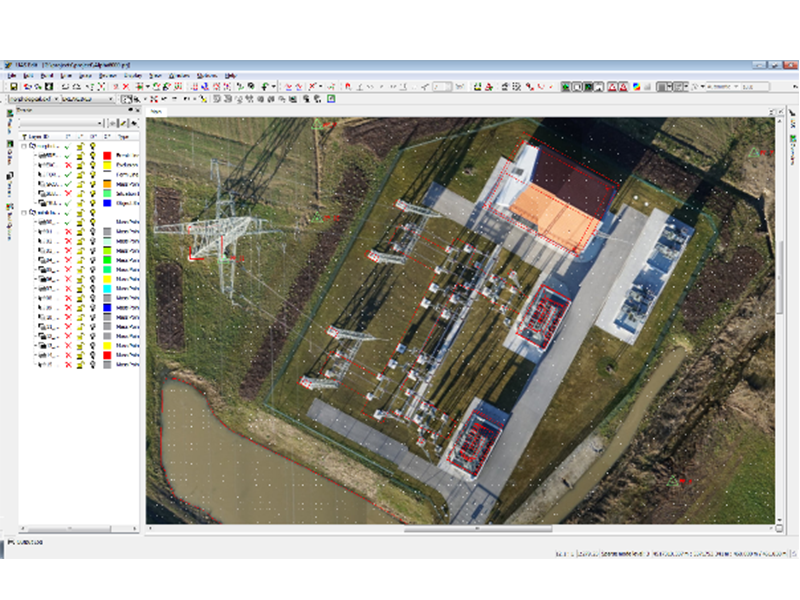The width and height of the screenshot is (800, 600).
Task: Click the large red X delete icon in toolbar
Action: [x=126, y=87]
